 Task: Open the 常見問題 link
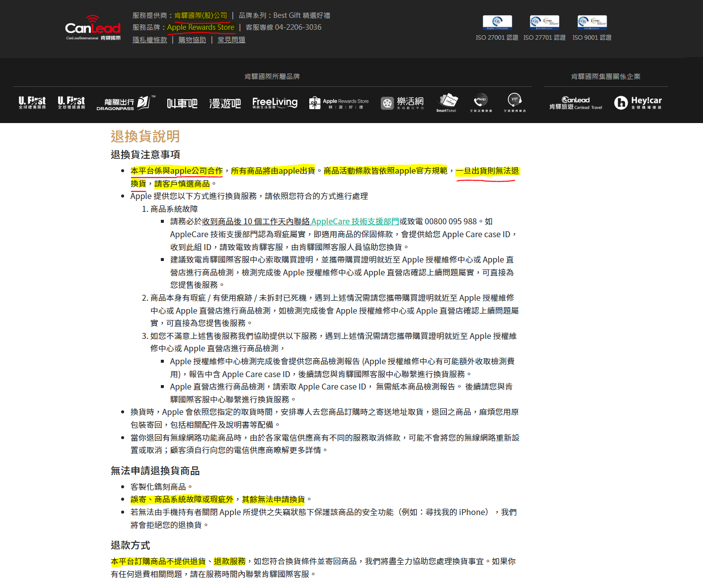(x=231, y=40)
